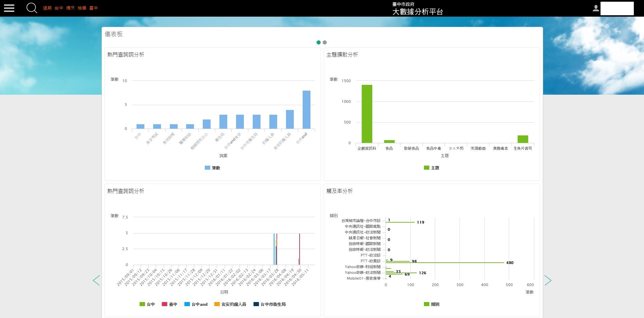Toggle the 筆數 legend in top-left chart
Image resolution: width=644 pixels, height=318 pixels.
tap(213, 168)
